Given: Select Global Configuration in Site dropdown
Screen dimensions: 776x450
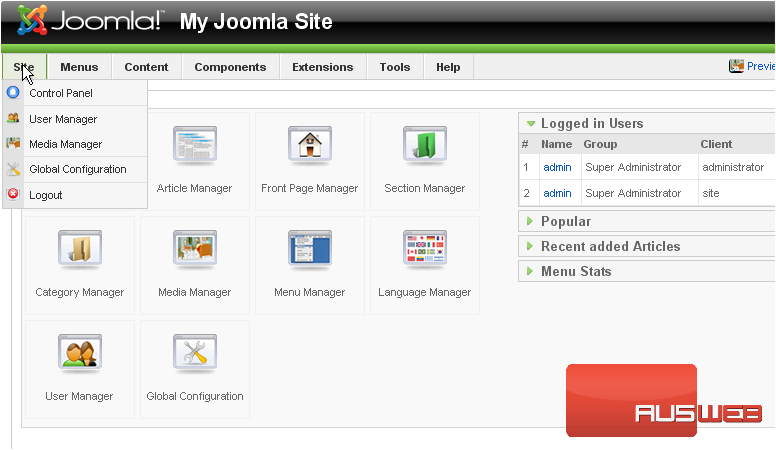Looking at the screenshot, I should pyautogui.click(x=77, y=169).
